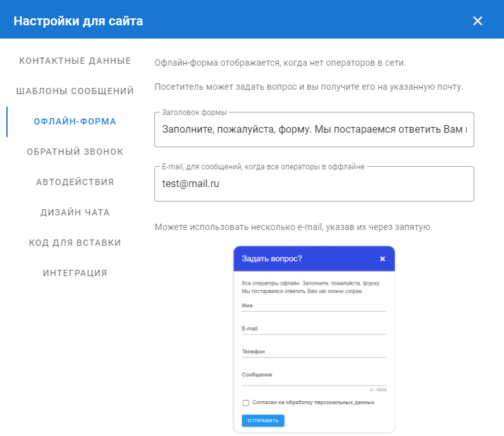Image resolution: width=504 pixels, height=436 pixels.
Task: Click the Имя field in the preview form
Action: (x=314, y=306)
